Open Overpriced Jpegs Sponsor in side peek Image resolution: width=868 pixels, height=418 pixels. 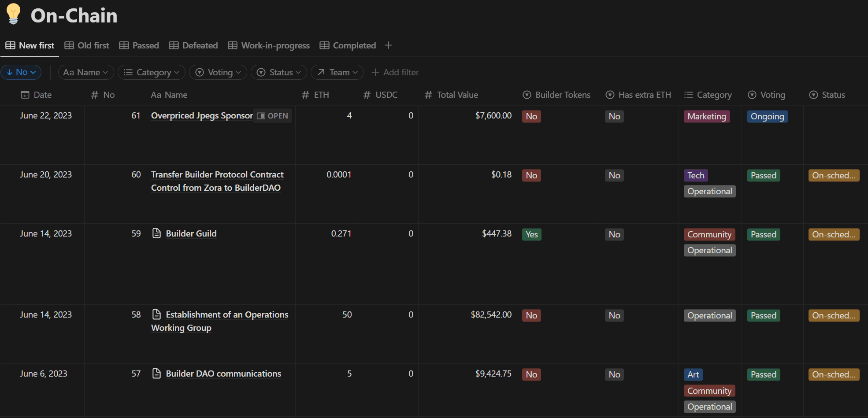click(273, 116)
